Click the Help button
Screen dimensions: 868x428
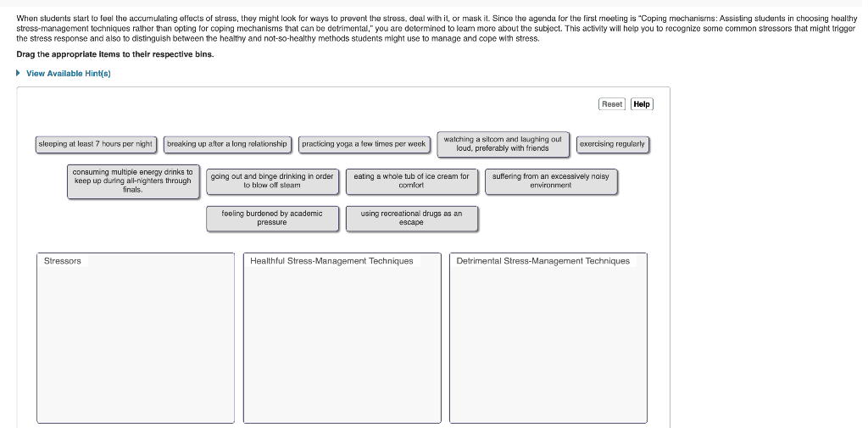click(642, 104)
